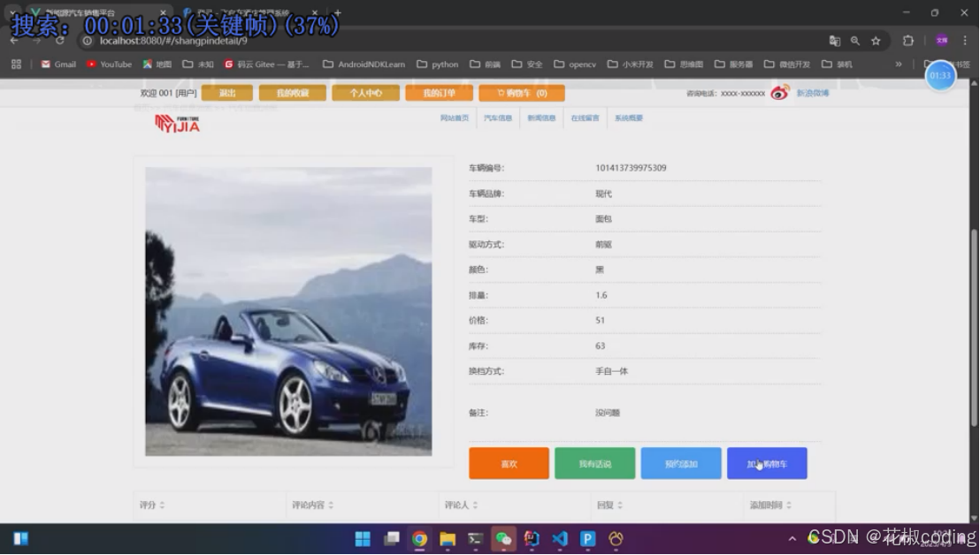Open the 购物车 (0) cart button
Viewport: 980px width, 555px height.
[x=522, y=93]
